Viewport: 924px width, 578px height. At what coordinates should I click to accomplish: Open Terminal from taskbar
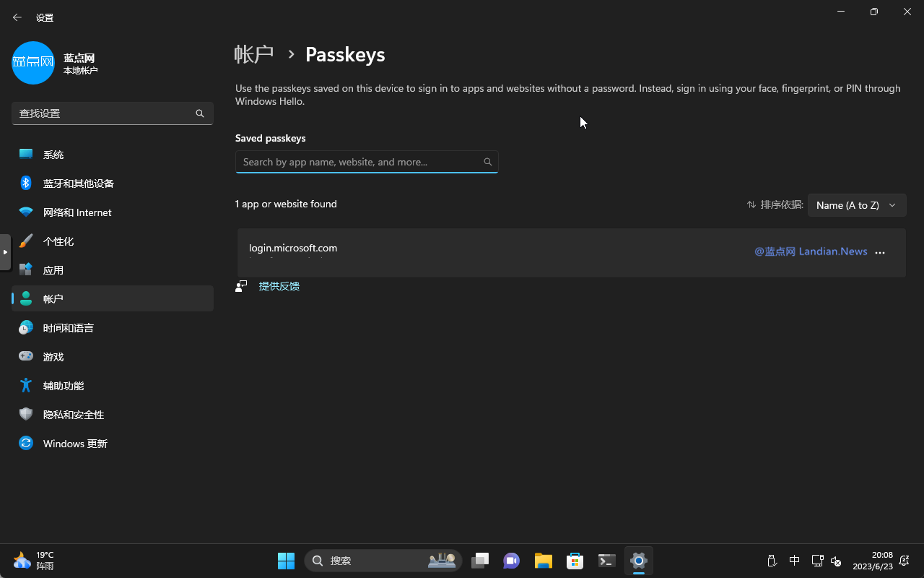tap(607, 561)
